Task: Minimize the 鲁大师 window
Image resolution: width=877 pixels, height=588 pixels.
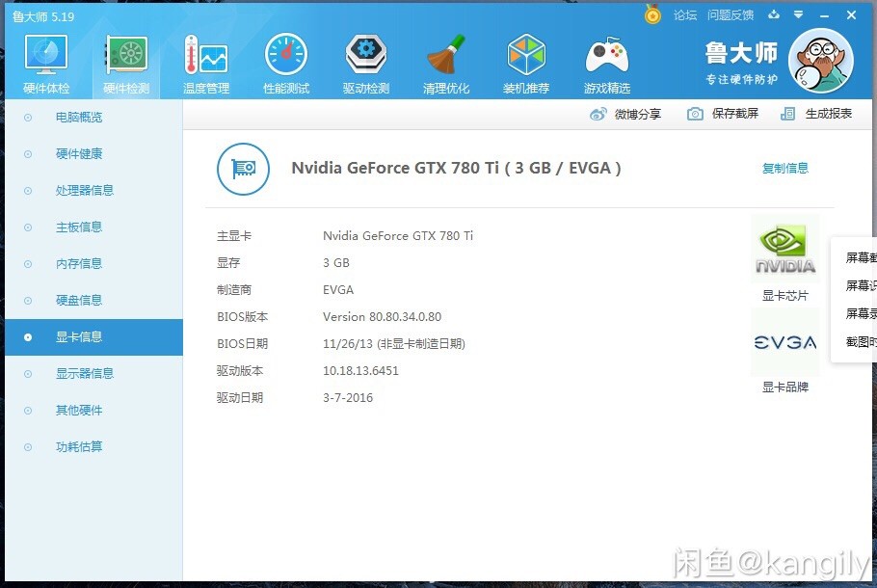Action: (824, 15)
